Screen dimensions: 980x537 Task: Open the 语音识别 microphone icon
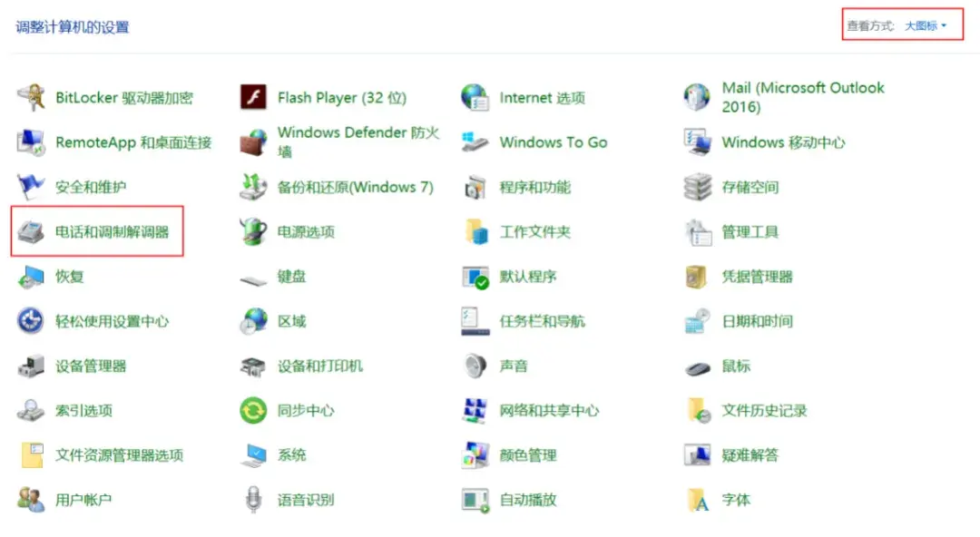coord(253,500)
